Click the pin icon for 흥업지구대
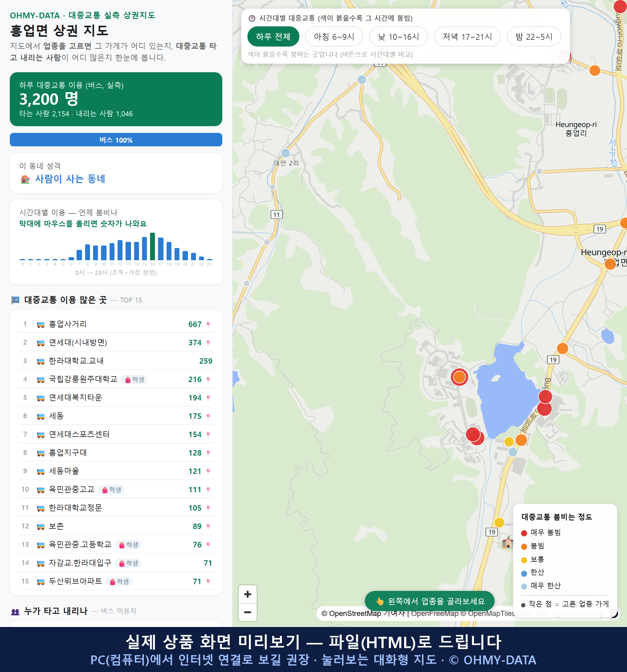 pyautogui.click(x=208, y=453)
